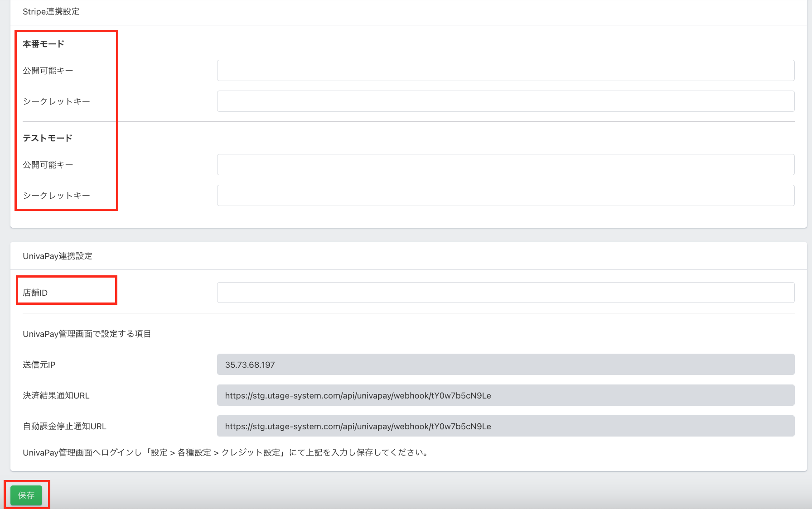Viewport: 812px width, 509px height.
Task: Click the 決済結果通知URL read-only field
Action: 505,395
